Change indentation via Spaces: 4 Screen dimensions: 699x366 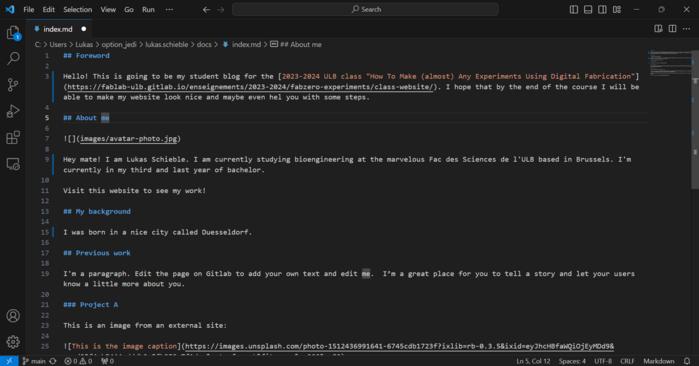coord(572,361)
